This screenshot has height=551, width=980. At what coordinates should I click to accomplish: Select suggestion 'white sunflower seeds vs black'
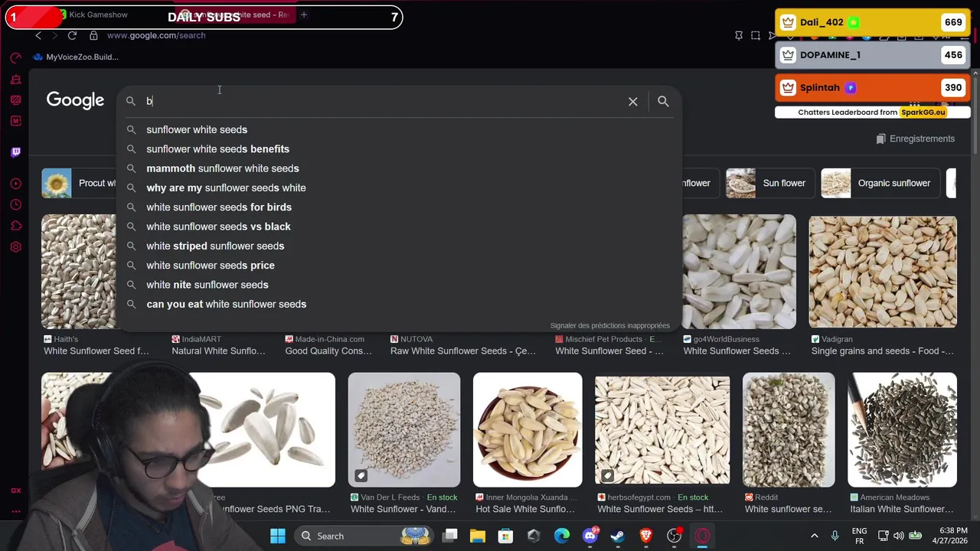[x=398, y=227]
